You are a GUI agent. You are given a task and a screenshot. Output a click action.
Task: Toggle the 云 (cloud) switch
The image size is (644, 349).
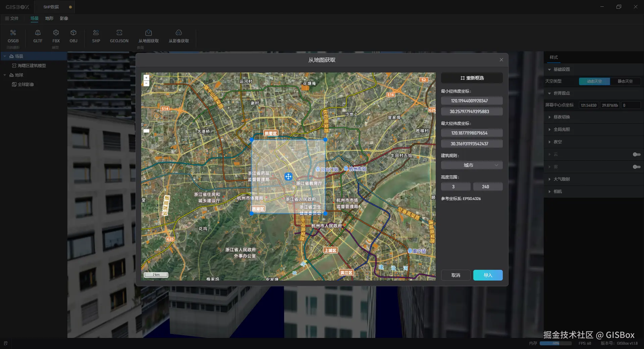pos(636,154)
